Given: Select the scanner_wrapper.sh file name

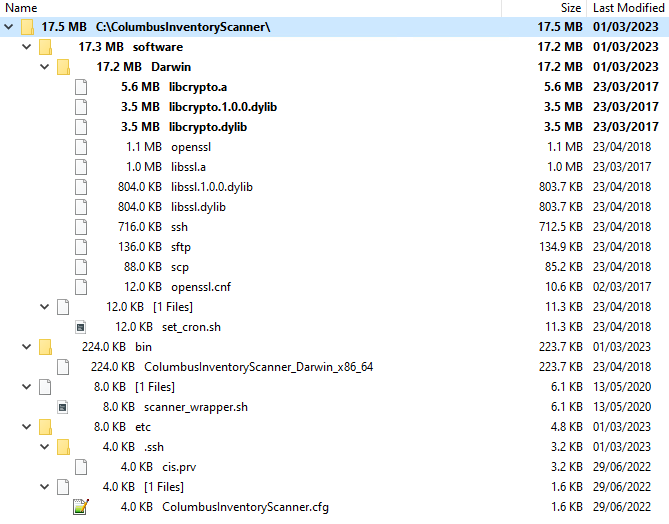Looking at the screenshot, I should tap(196, 408).
